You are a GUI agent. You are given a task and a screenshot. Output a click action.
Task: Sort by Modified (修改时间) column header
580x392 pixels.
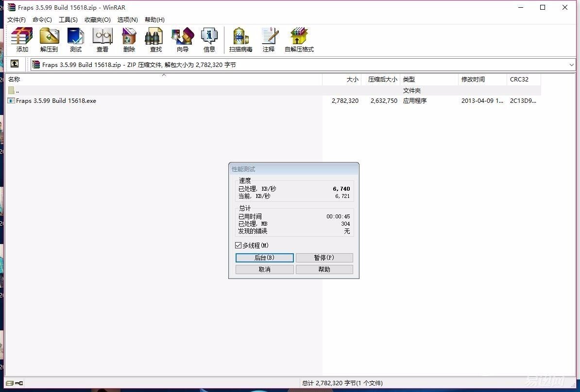tap(482, 80)
